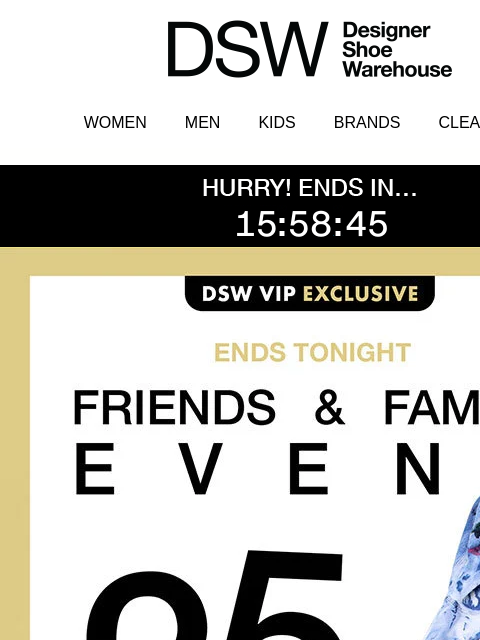
Task: Open the partially visible CLEARANCE link
Action: pyautogui.click(x=459, y=122)
